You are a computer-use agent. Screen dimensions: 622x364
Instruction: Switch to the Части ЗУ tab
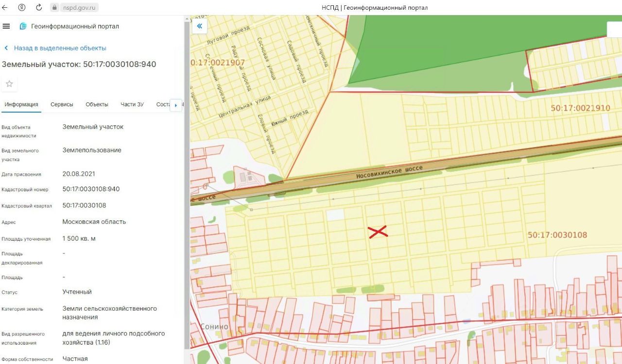(132, 104)
